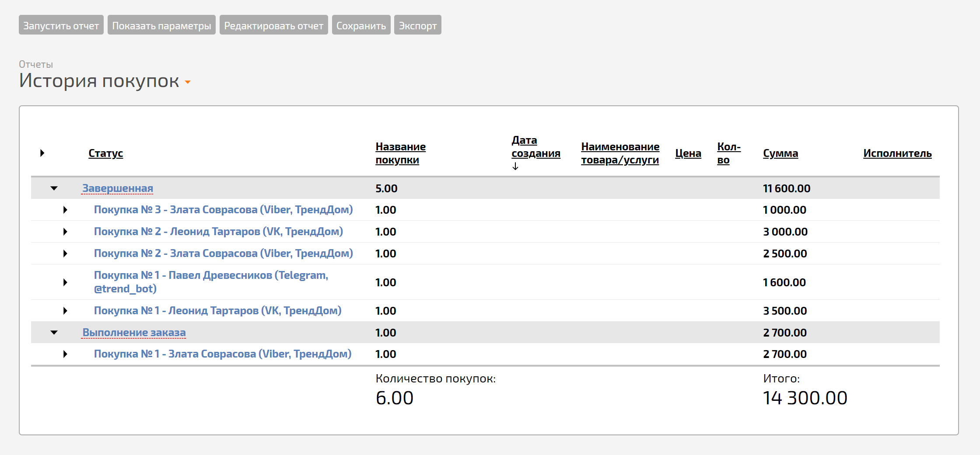Select the 1 600.00 sum cell
This screenshot has width=980, height=455.
784,282
